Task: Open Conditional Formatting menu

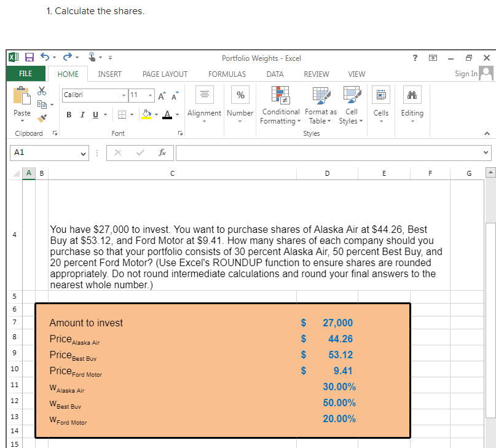Action: (280, 105)
